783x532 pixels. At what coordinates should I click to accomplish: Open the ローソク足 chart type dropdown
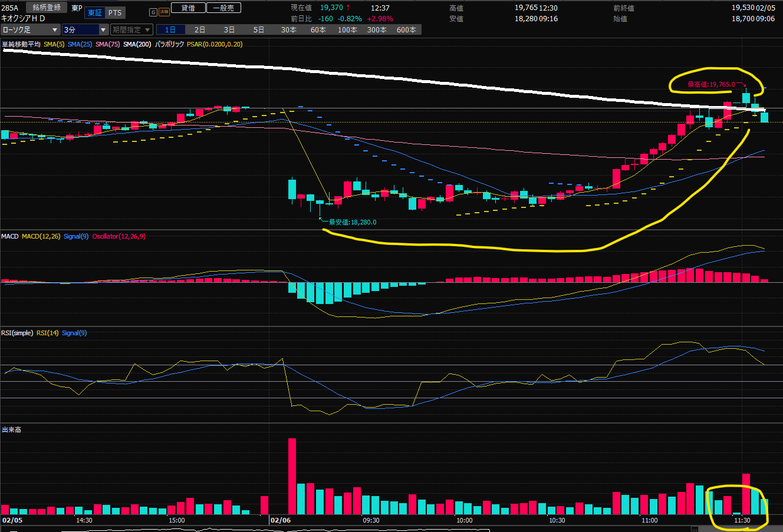[x=31, y=29]
